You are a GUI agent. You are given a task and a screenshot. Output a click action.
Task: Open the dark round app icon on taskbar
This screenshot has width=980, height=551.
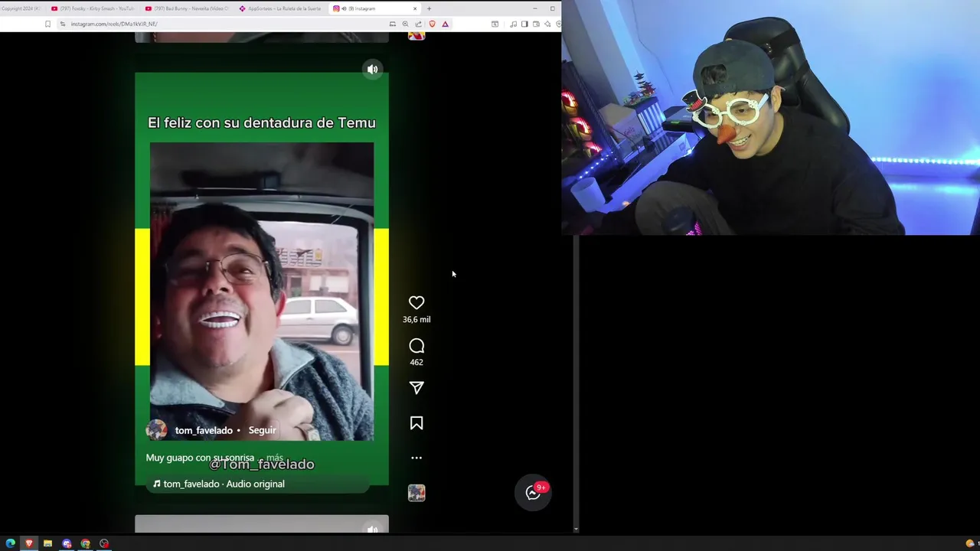point(104,543)
